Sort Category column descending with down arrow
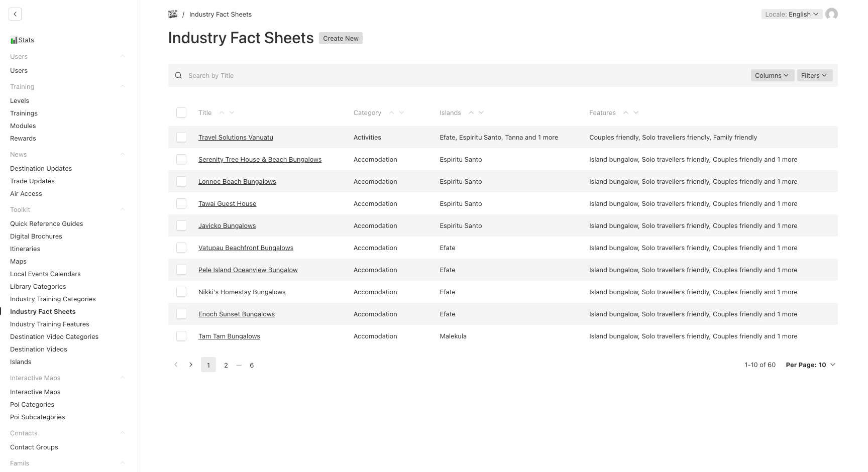 (401, 112)
